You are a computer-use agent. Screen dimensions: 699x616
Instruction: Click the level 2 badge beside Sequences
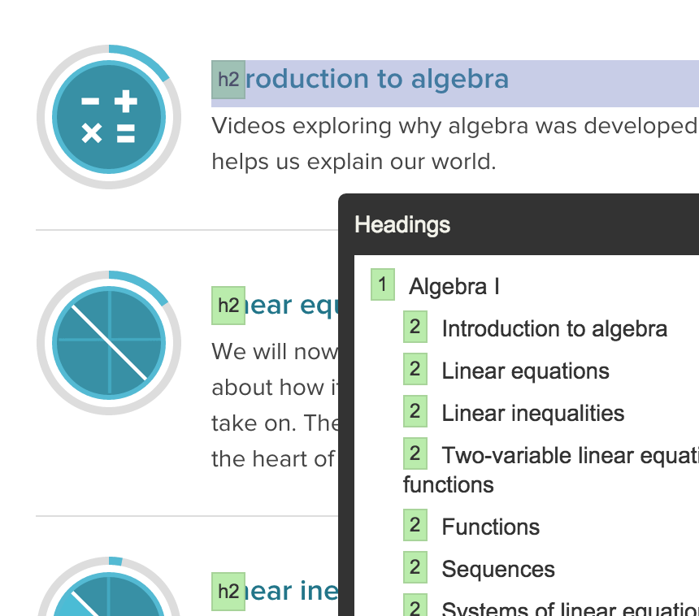pyautogui.click(x=415, y=567)
